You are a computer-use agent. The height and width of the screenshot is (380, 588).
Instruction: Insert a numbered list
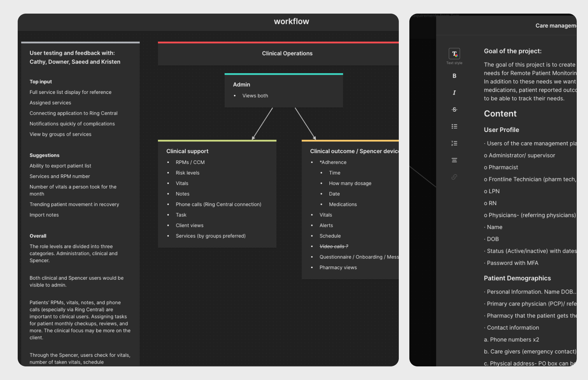point(454,143)
